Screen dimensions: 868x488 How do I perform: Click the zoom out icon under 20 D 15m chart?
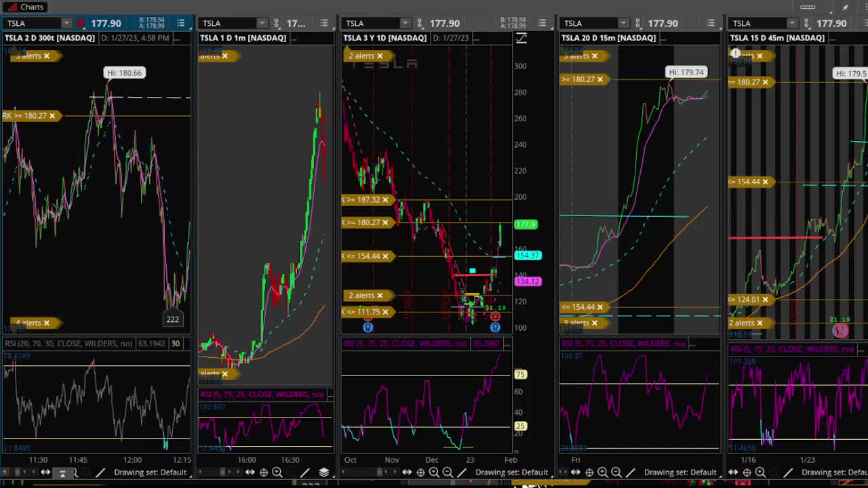pyautogui.click(x=616, y=472)
